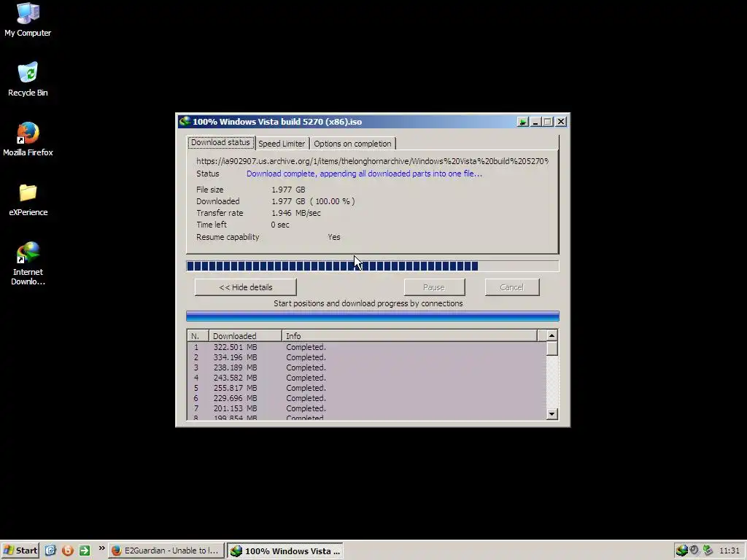Open the Options on completion tab
Viewport: 747px width, 560px height.
tap(352, 144)
